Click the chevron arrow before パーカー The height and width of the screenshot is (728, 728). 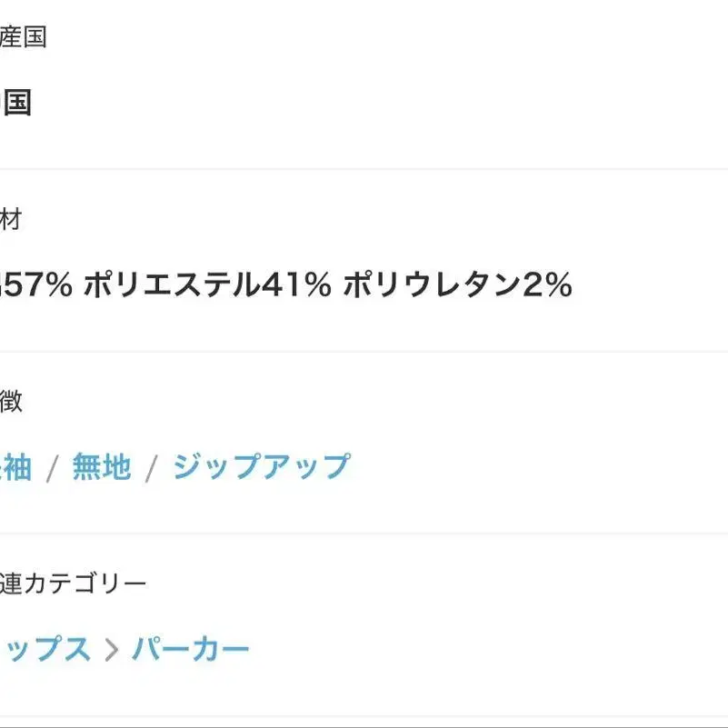112,651
